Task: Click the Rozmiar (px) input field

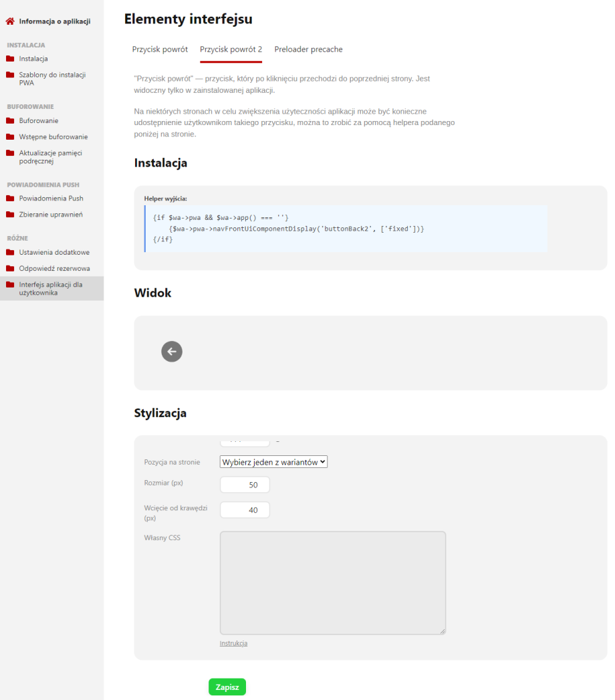Action: [245, 485]
